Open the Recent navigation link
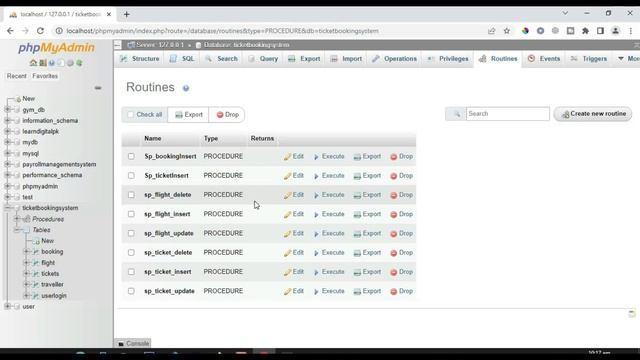Screen dimensions: 640x360 (16, 76)
